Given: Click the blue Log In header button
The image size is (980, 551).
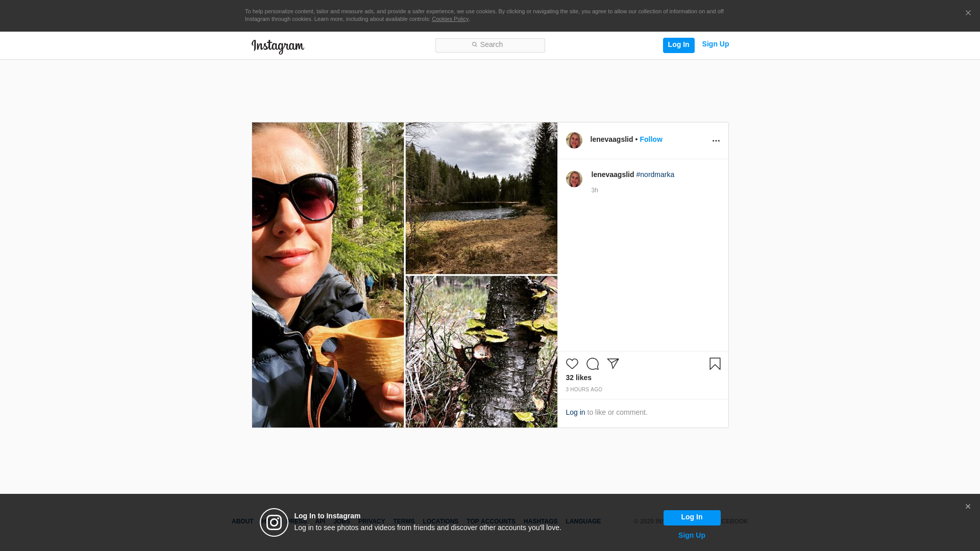Looking at the screenshot, I should pos(678,45).
